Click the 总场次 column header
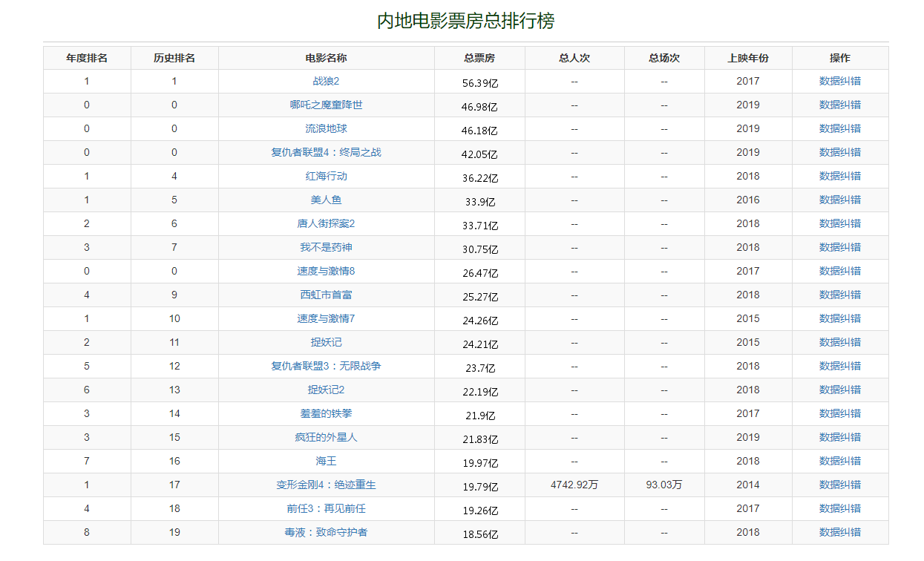Screen dimensions: 924x561 pos(664,58)
